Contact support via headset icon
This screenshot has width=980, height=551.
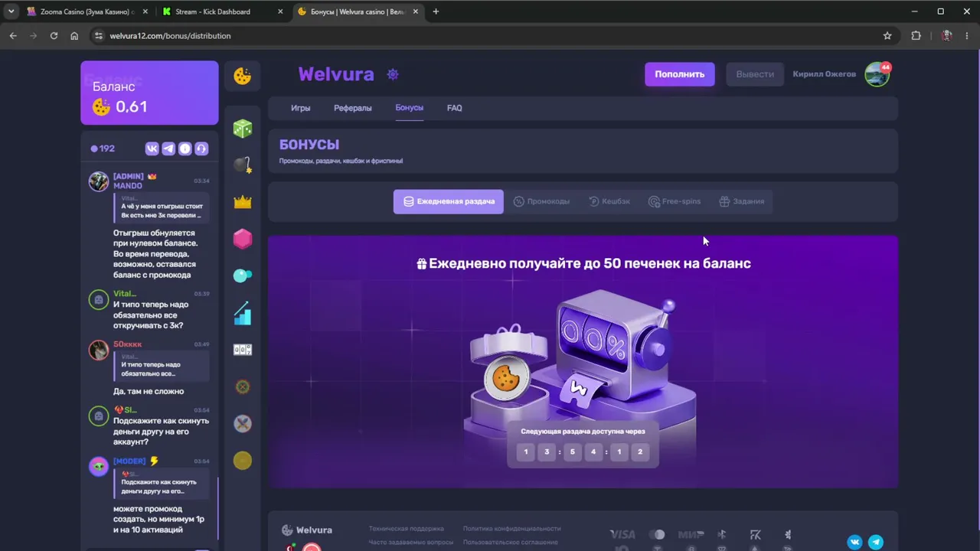201,148
